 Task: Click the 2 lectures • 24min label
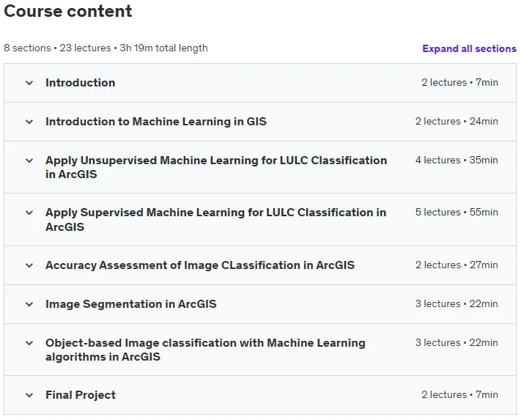coord(457,121)
